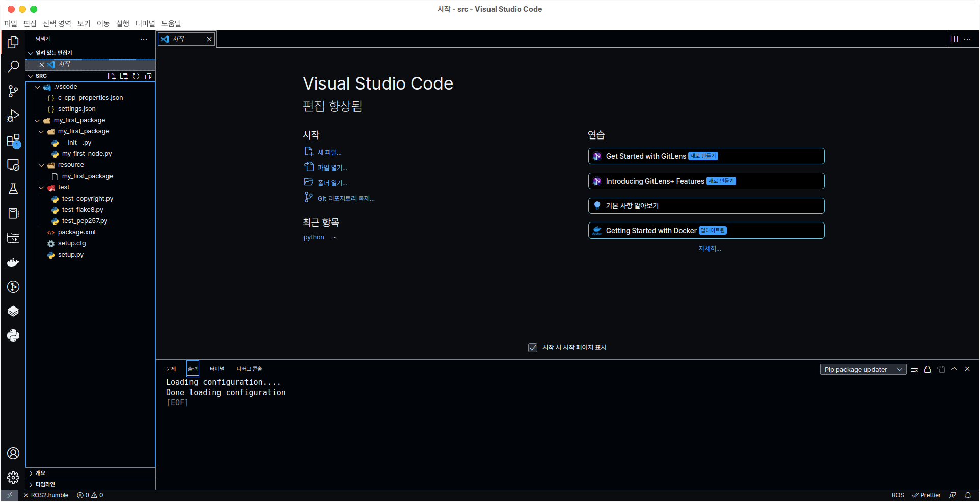This screenshot has width=980, height=502.
Task: Open the 편집 (Edit) menu
Action: [30, 23]
